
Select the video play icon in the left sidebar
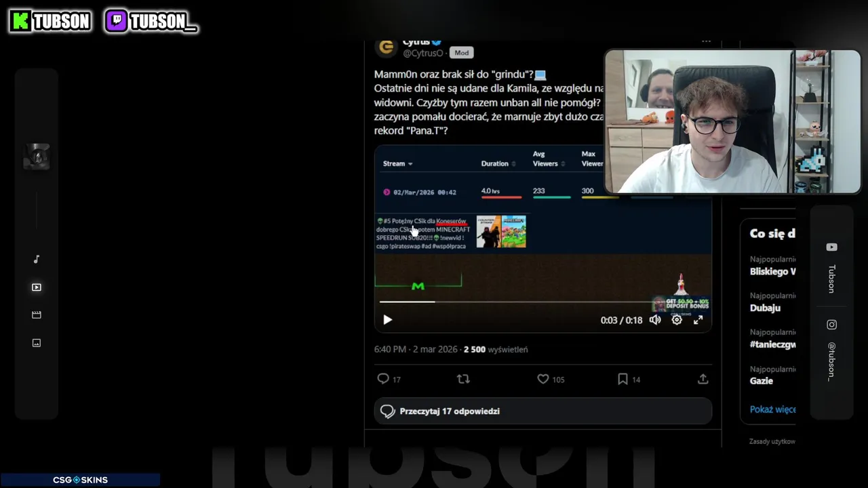tap(37, 287)
